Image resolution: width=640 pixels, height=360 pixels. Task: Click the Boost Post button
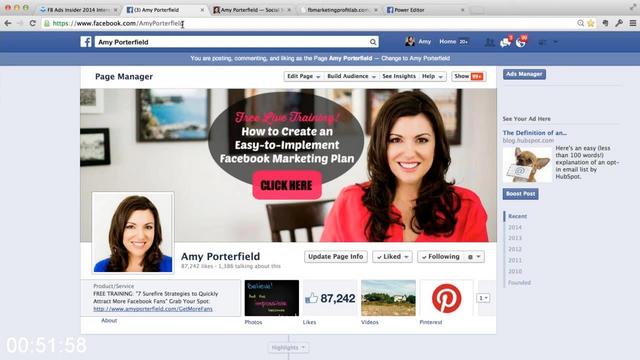point(520,194)
